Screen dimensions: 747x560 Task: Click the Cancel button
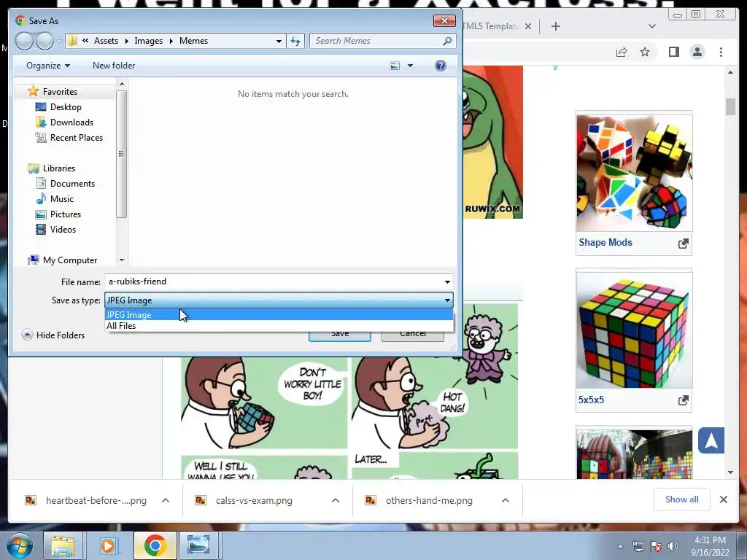[x=413, y=334]
